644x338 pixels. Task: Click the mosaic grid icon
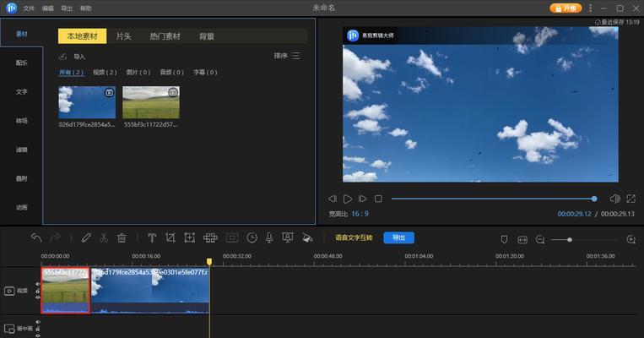click(210, 237)
